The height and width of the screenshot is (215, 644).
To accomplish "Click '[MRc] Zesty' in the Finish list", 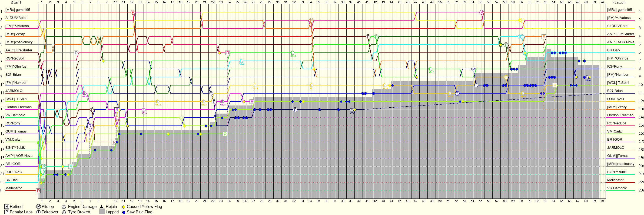I will click(x=617, y=107).
